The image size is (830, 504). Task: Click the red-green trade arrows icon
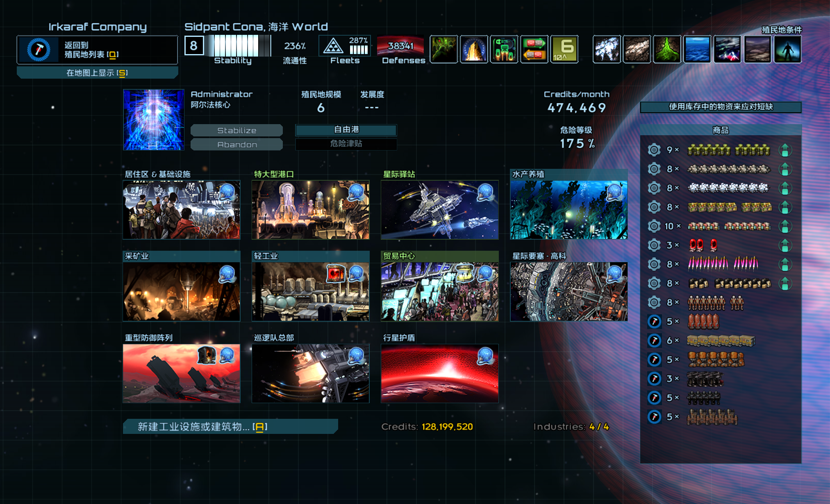pyautogui.click(x=534, y=50)
